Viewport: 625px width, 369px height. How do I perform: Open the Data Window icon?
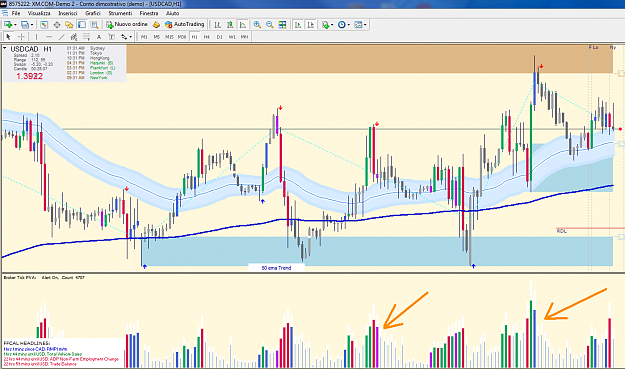click(57, 25)
